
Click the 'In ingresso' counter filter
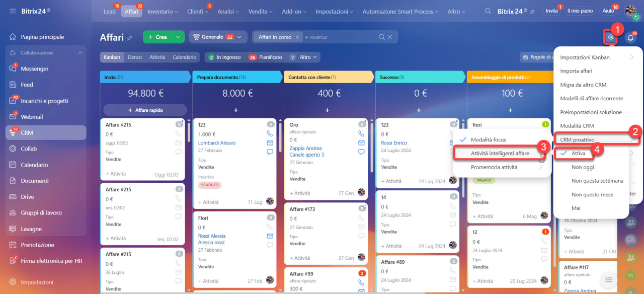pos(224,57)
